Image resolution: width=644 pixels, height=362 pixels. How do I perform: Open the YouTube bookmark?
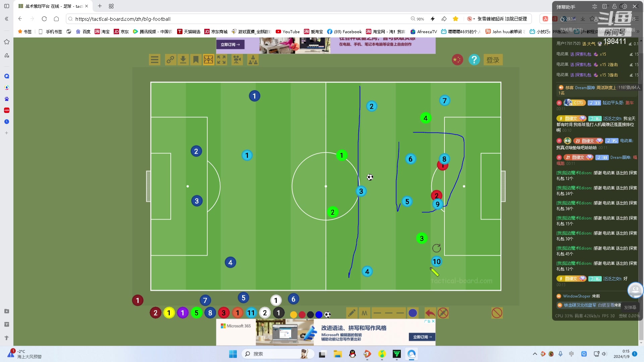click(x=288, y=32)
